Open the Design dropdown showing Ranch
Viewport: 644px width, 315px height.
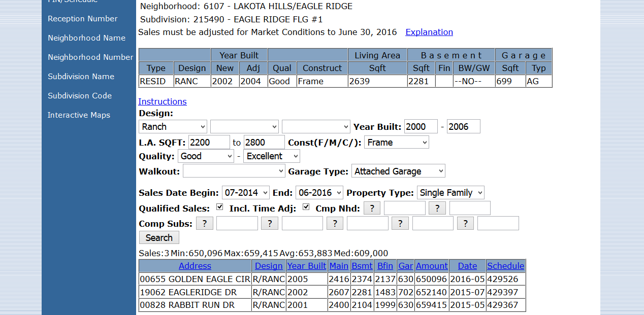[x=172, y=126]
